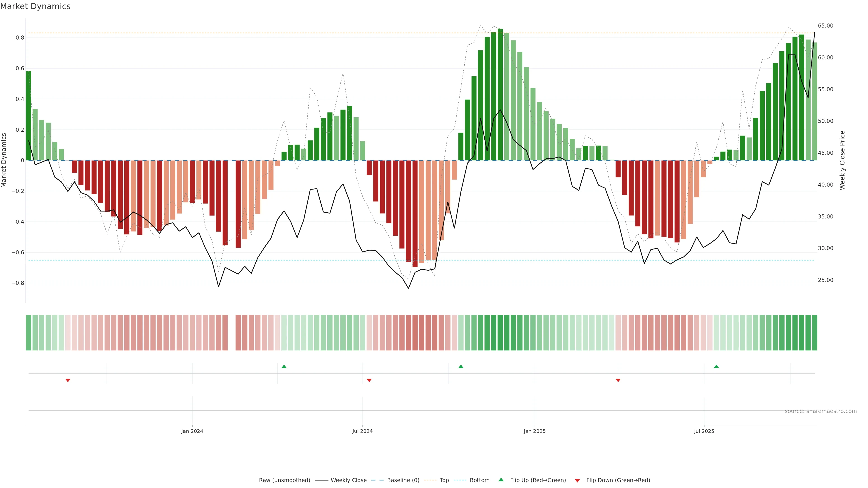This screenshot has height=488, width=868.
Task: Click the flip-up triangle after Jul 2025
Action: click(716, 366)
